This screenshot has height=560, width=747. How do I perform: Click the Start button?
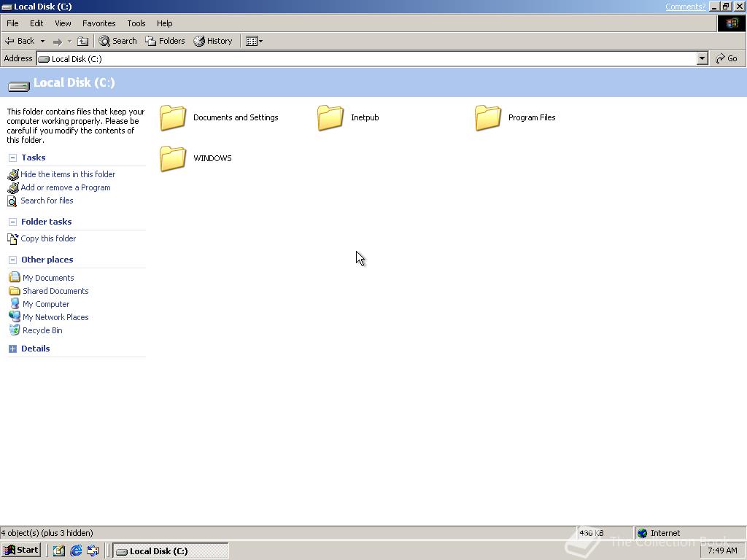click(21, 551)
